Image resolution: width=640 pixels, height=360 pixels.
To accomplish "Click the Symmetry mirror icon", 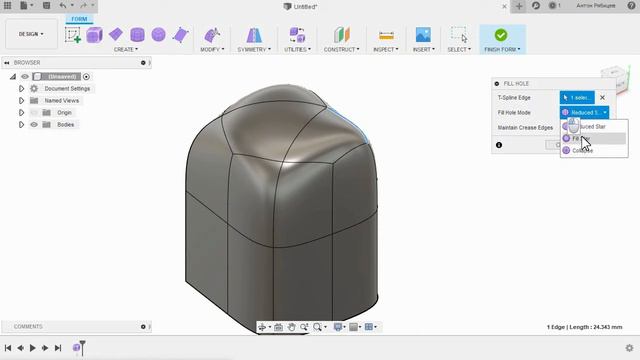I will click(254, 35).
